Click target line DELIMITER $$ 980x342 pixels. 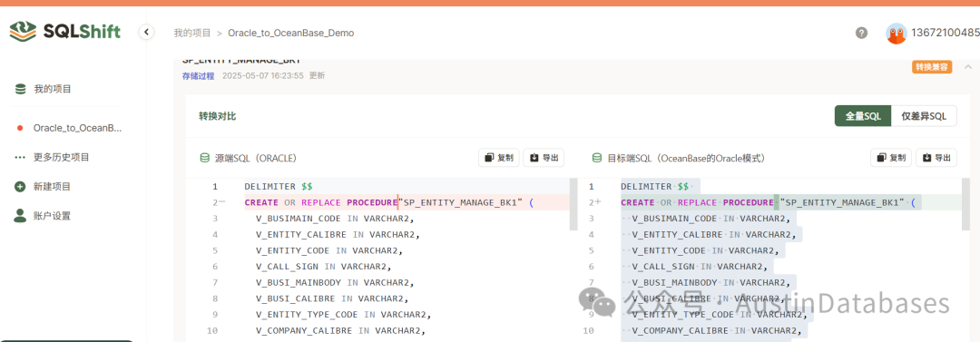[655, 187]
